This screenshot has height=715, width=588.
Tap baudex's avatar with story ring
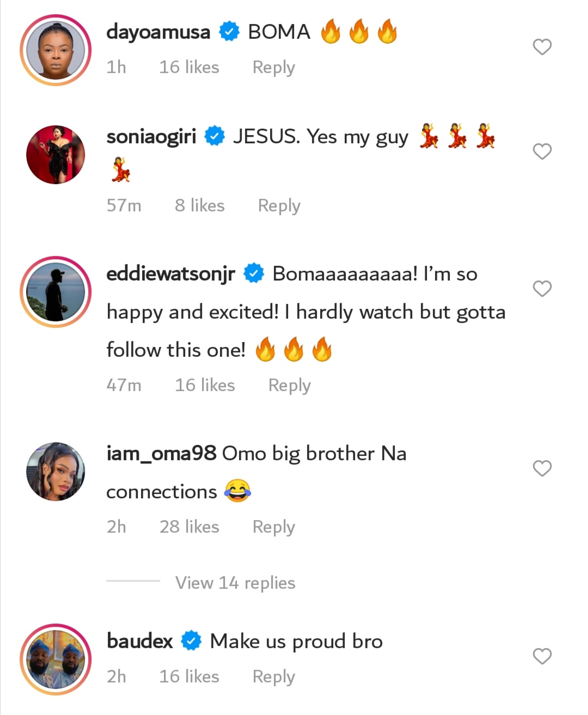click(56, 659)
